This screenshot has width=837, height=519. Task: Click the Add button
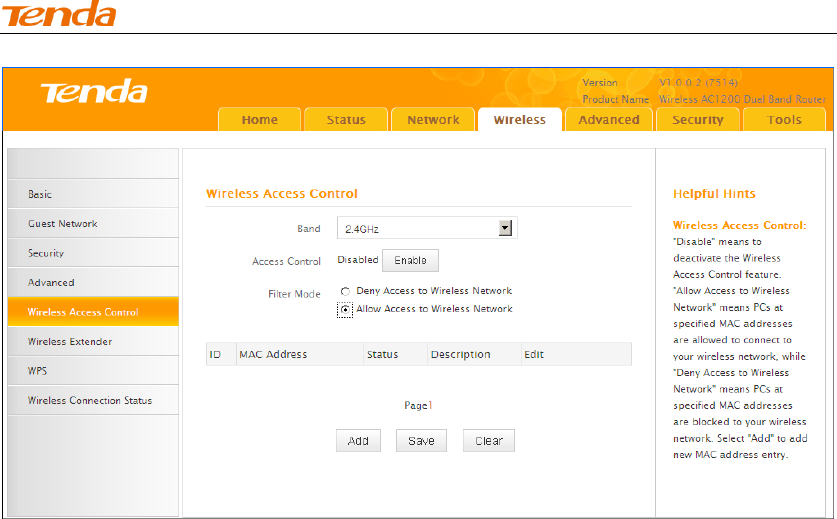click(x=358, y=441)
